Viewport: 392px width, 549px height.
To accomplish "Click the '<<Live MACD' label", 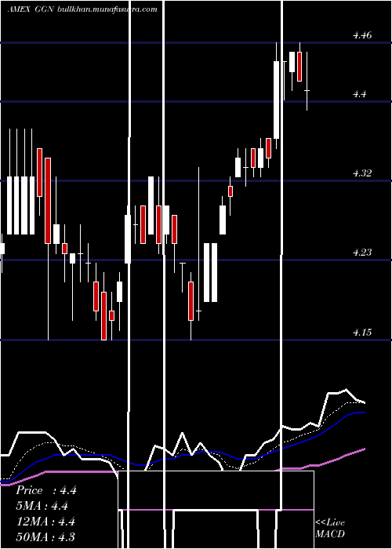I will coord(330,528).
